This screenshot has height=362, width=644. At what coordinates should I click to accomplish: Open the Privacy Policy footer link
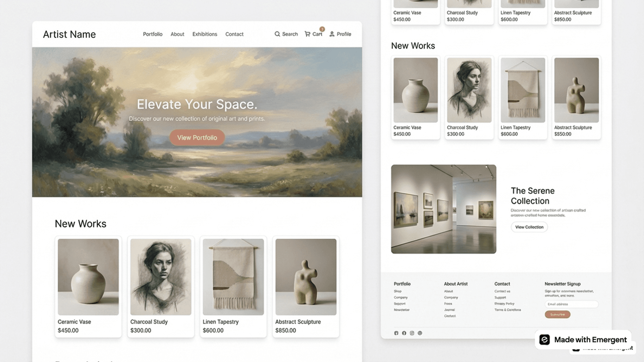[504, 304]
